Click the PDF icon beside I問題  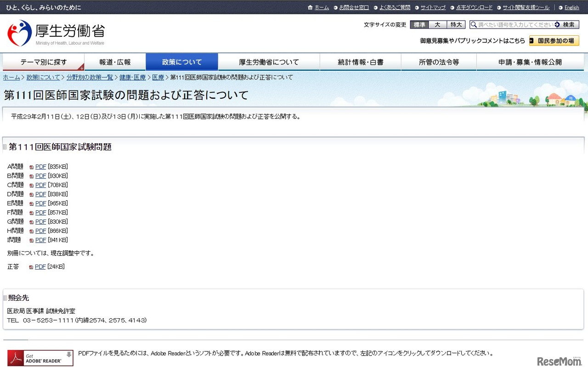[31, 240]
